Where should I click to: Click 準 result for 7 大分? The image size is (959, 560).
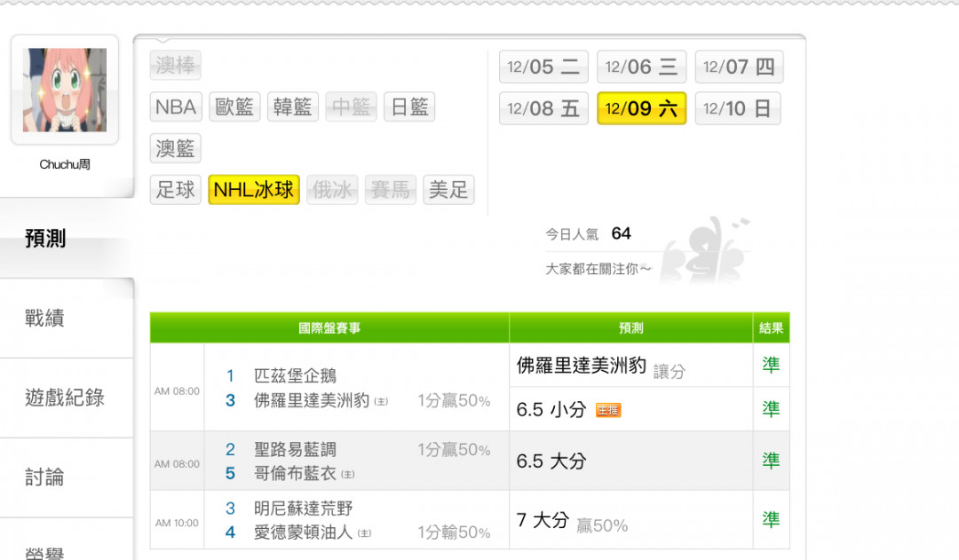tap(771, 520)
